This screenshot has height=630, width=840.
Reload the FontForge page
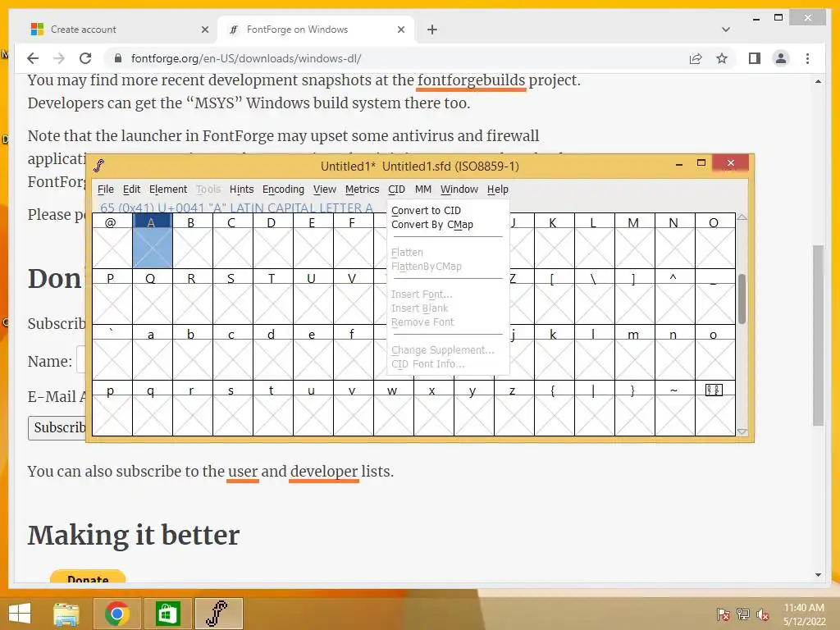pos(85,58)
